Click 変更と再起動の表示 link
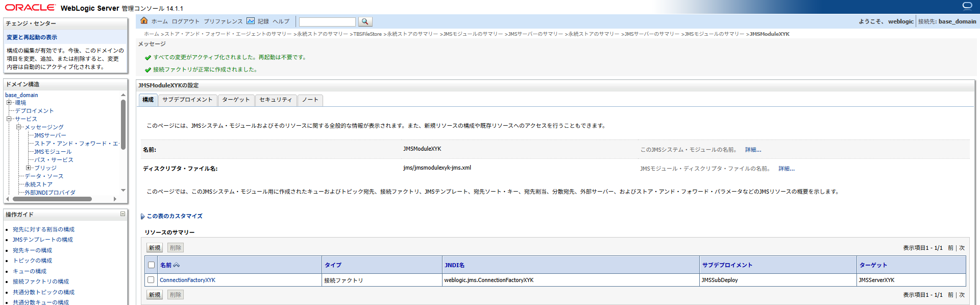The image size is (980, 305). point(32,37)
